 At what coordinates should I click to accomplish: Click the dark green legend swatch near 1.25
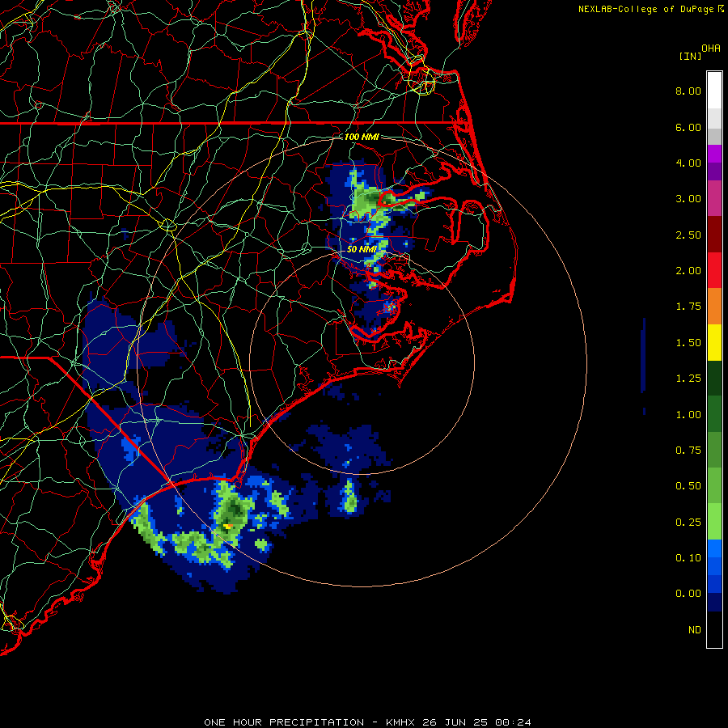click(714, 378)
